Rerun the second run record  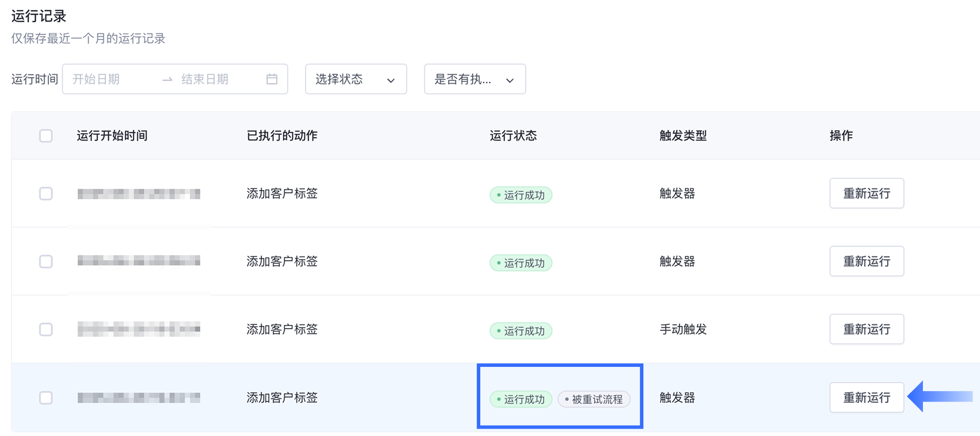click(866, 261)
